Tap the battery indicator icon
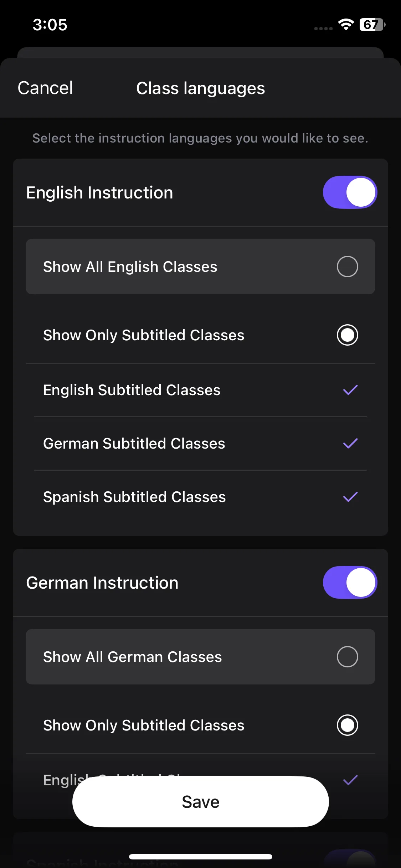The image size is (401, 868). pyautogui.click(x=372, y=25)
